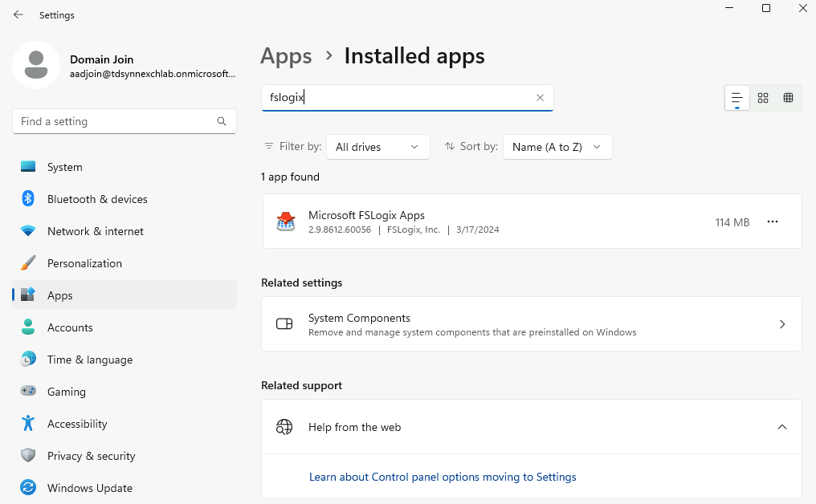Switch to list view layout

click(x=737, y=98)
